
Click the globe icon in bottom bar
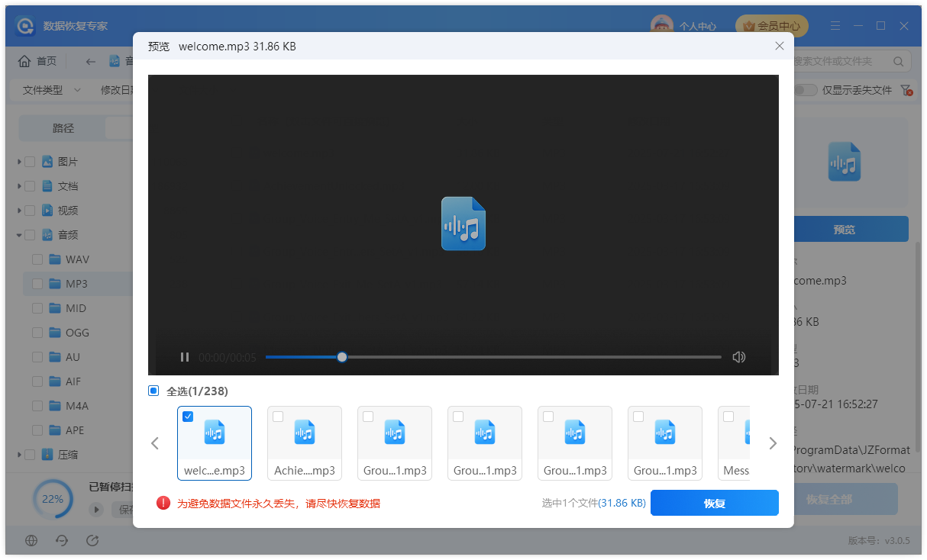pyautogui.click(x=31, y=541)
